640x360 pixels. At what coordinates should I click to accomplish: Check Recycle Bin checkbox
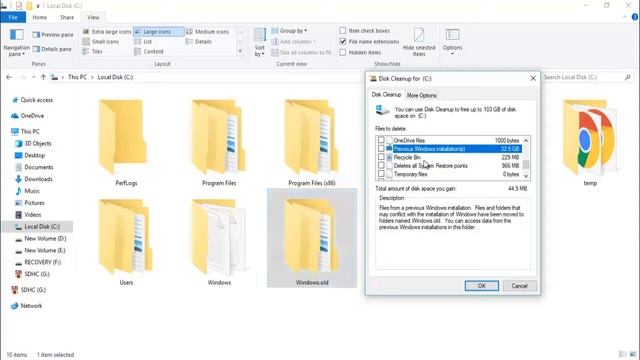[381, 157]
